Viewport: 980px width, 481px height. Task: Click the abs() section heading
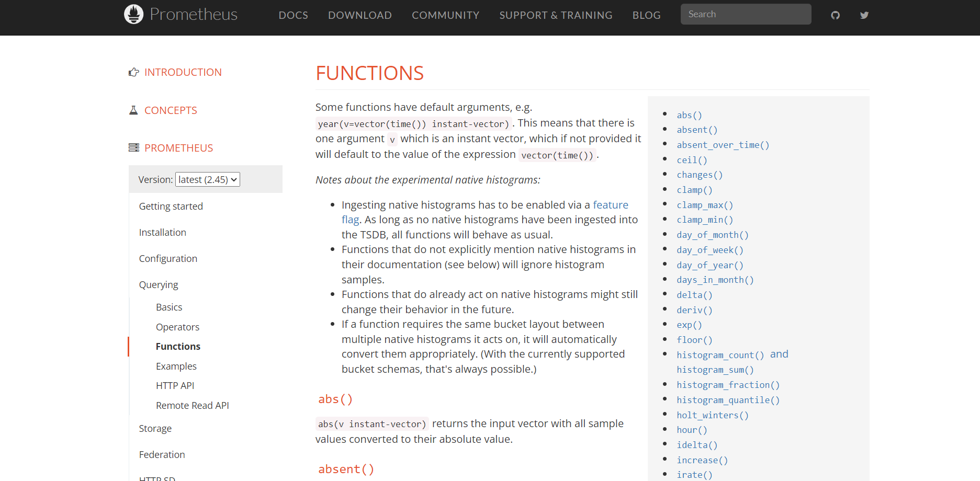(335, 399)
